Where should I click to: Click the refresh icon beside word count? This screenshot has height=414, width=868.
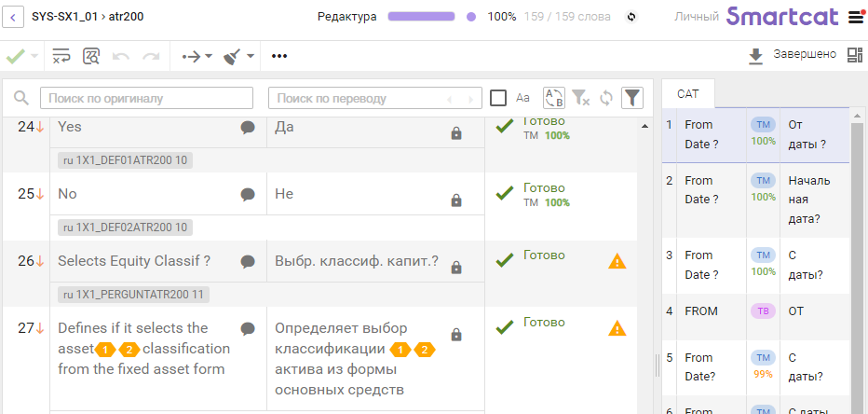pyautogui.click(x=631, y=17)
